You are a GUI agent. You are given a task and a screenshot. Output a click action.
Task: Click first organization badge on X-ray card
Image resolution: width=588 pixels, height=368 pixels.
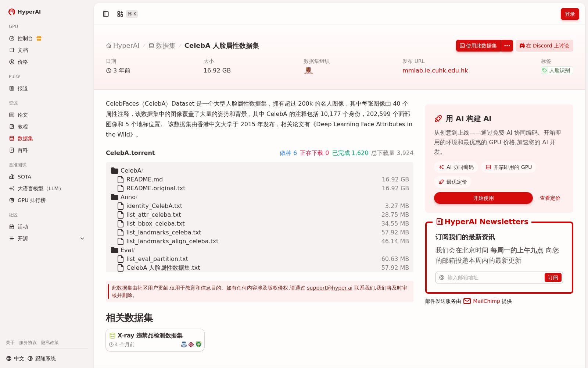click(184, 344)
